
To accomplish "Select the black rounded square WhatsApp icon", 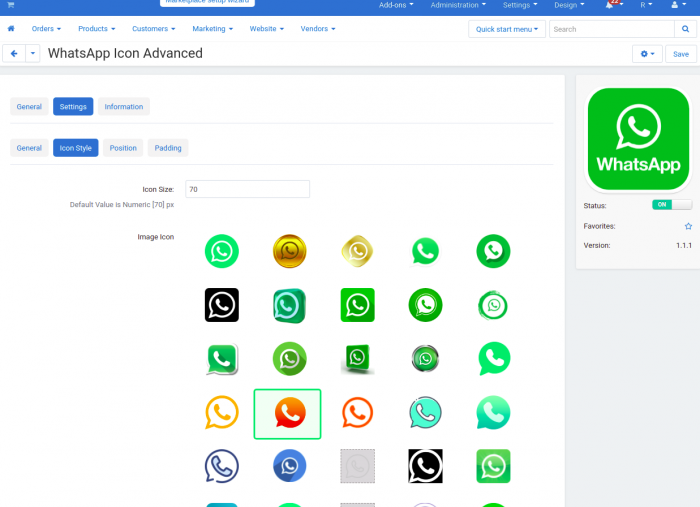I will pos(221,305).
